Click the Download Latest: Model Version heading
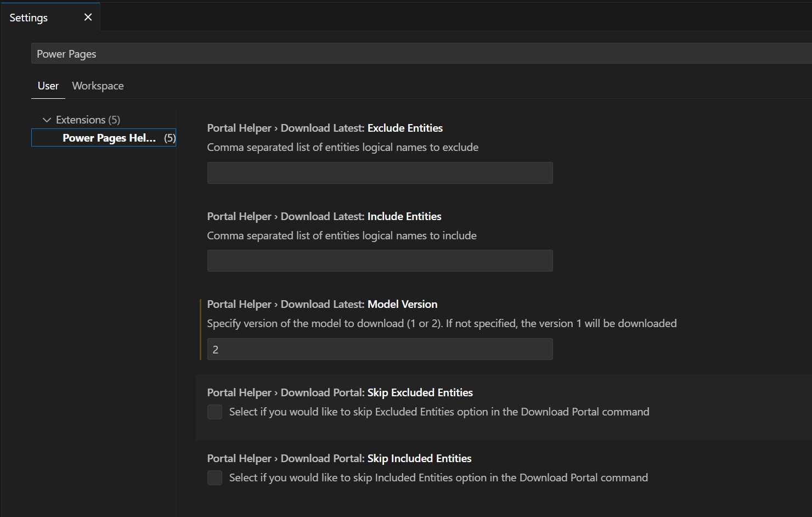This screenshot has height=517, width=812. click(x=322, y=304)
